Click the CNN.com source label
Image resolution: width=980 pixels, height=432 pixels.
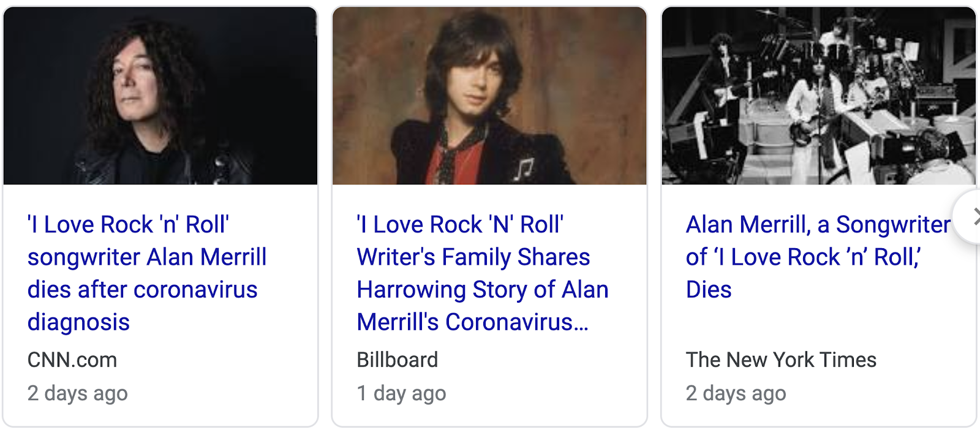pyautogui.click(x=72, y=360)
